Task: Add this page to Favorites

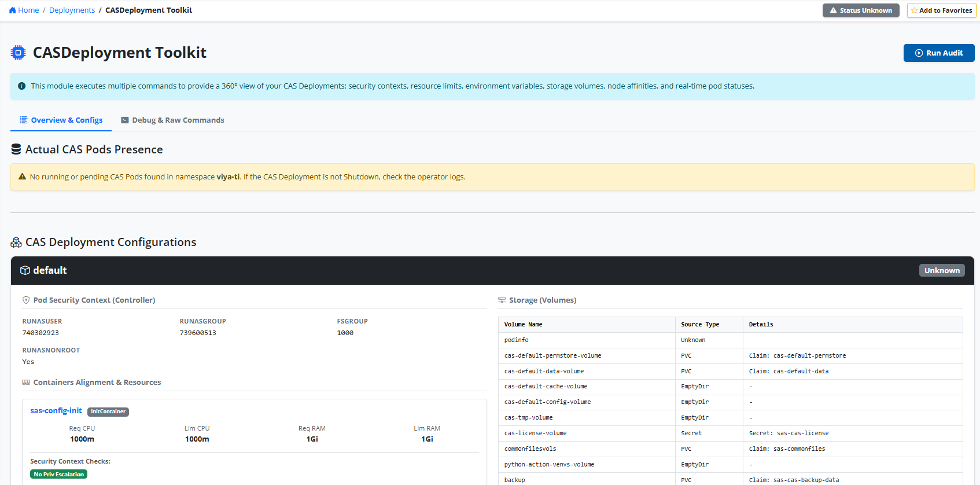Action: tap(941, 10)
